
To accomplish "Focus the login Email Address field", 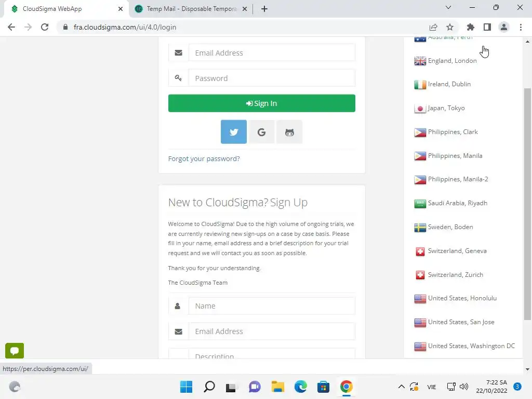I will click(x=272, y=53).
